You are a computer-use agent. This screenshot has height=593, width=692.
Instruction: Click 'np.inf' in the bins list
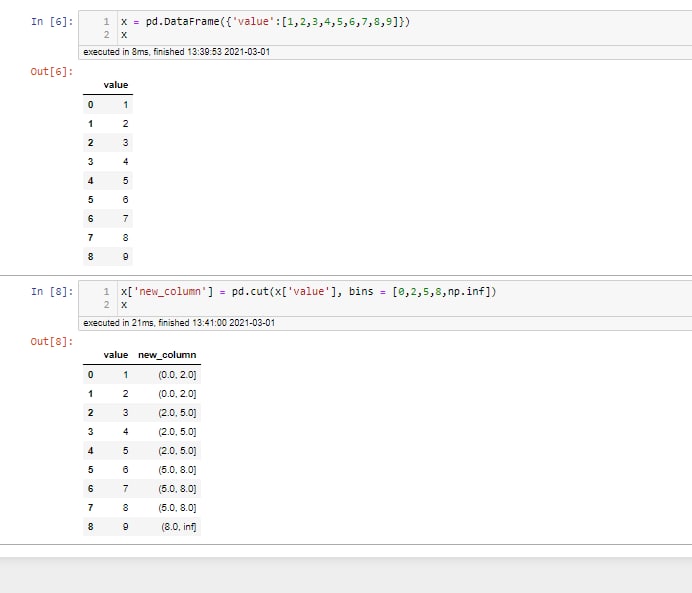click(x=466, y=292)
